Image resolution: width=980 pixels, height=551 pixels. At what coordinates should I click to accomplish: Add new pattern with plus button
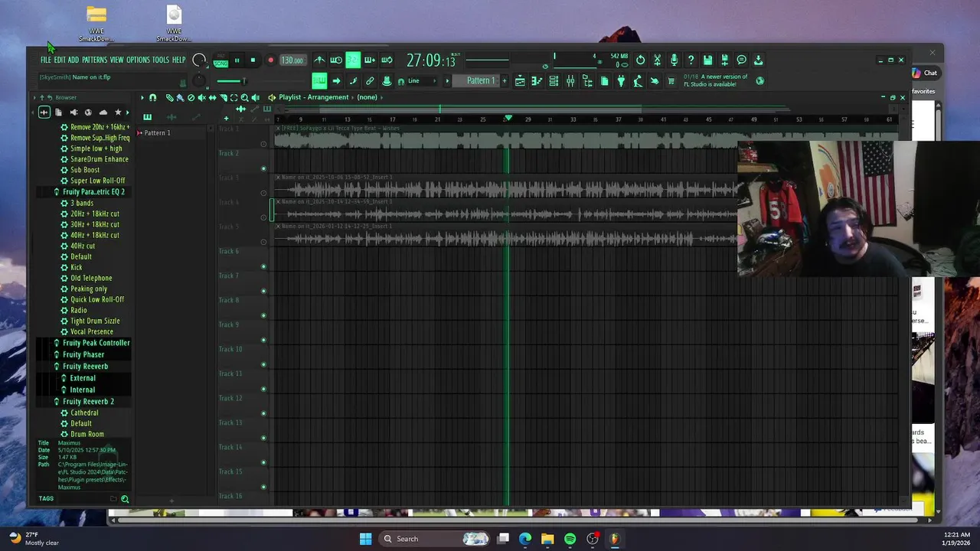tap(505, 81)
